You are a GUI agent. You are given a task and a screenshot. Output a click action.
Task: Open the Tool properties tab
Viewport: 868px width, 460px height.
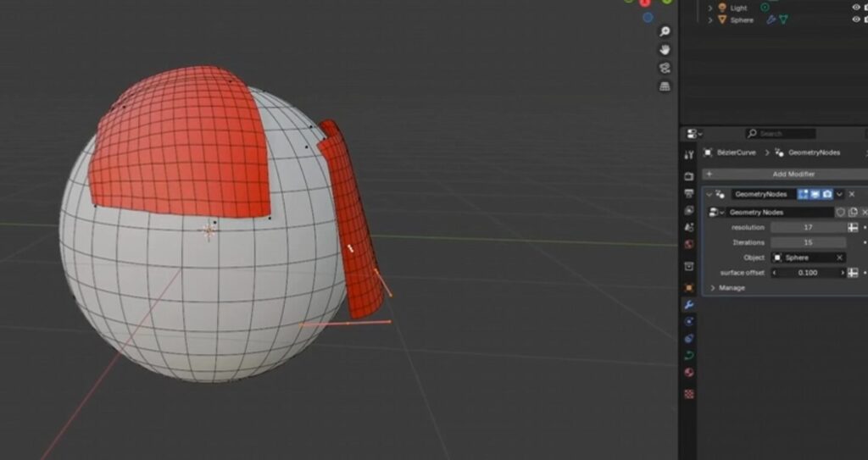pos(689,155)
